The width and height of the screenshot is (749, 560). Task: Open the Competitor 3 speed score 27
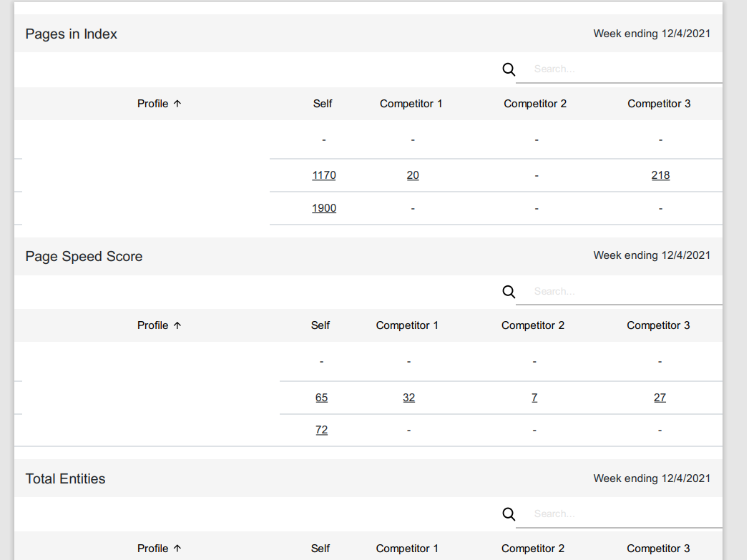tap(660, 398)
